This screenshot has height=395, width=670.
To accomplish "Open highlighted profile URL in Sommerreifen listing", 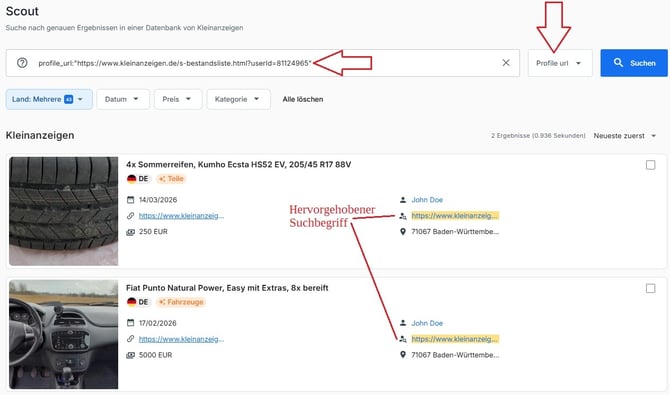I will (x=455, y=215).
